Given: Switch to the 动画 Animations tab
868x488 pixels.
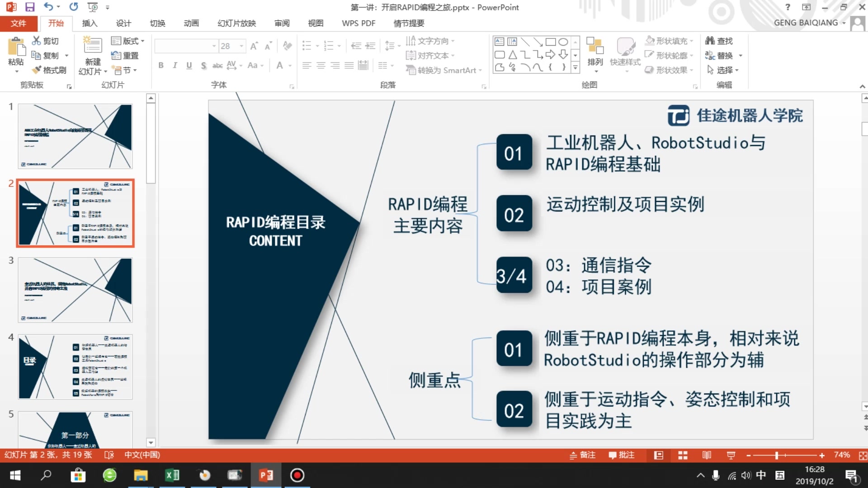Looking at the screenshot, I should 191,23.
